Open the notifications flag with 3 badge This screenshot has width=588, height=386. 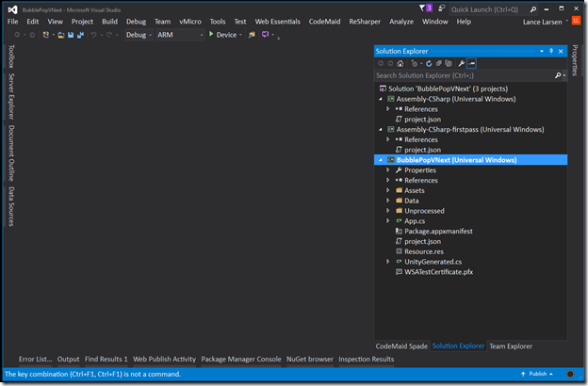pyautogui.click(x=426, y=8)
